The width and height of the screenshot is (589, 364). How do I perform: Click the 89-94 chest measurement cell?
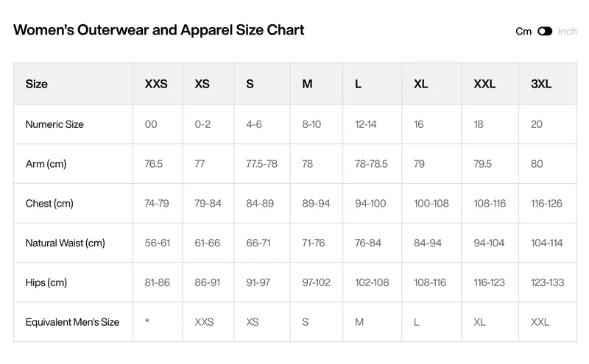coord(316,204)
